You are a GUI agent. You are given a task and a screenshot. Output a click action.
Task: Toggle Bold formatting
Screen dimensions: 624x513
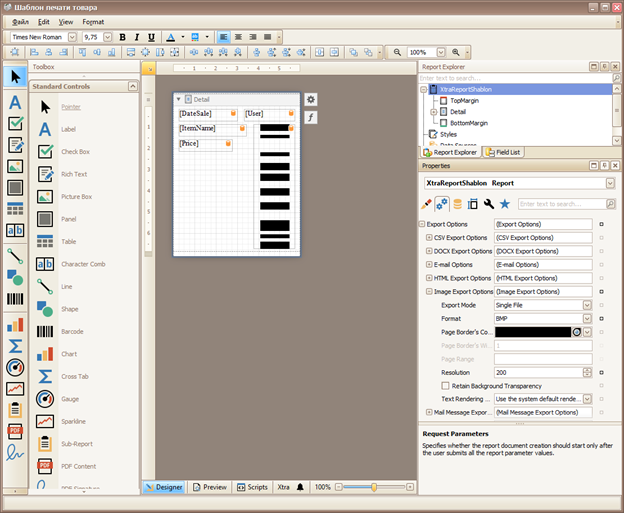pyautogui.click(x=123, y=37)
